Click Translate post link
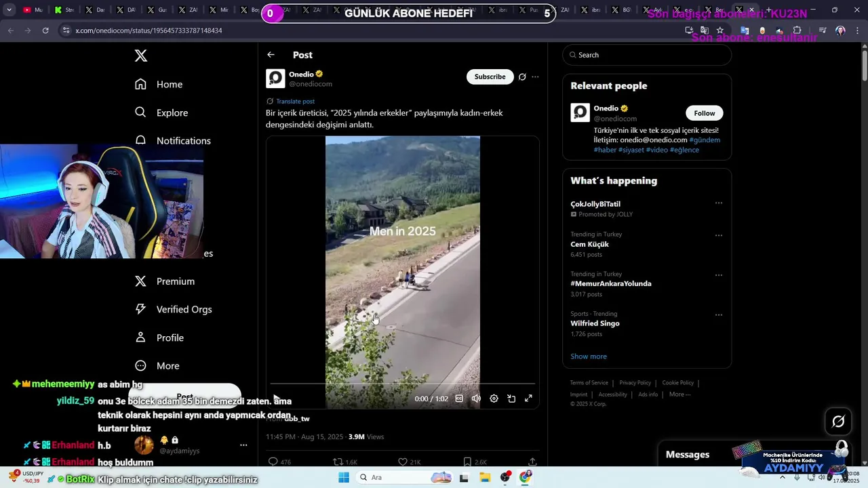The width and height of the screenshot is (868, 488). (295, 101)
